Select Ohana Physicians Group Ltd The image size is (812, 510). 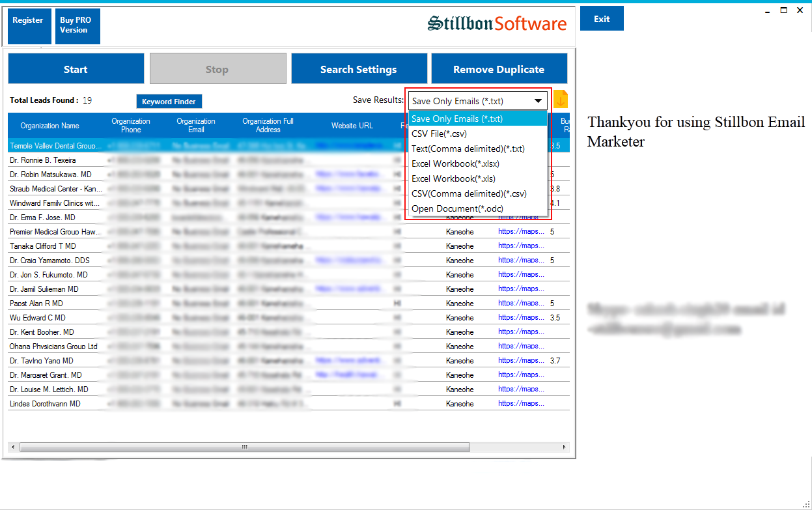click(x=53, y=347)
